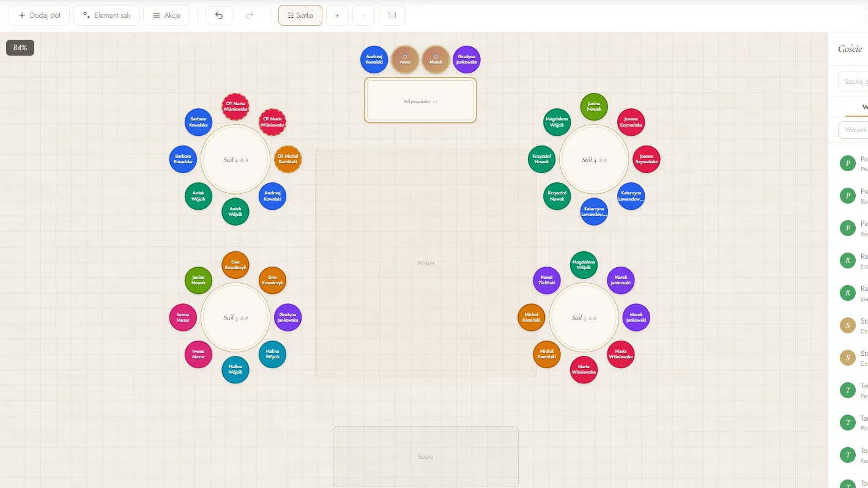Select Magdalena Wójcik seat at Stół 5
The height and width of the screenshot is (488, 868).
pyautogui.click(x=584, y=265)
